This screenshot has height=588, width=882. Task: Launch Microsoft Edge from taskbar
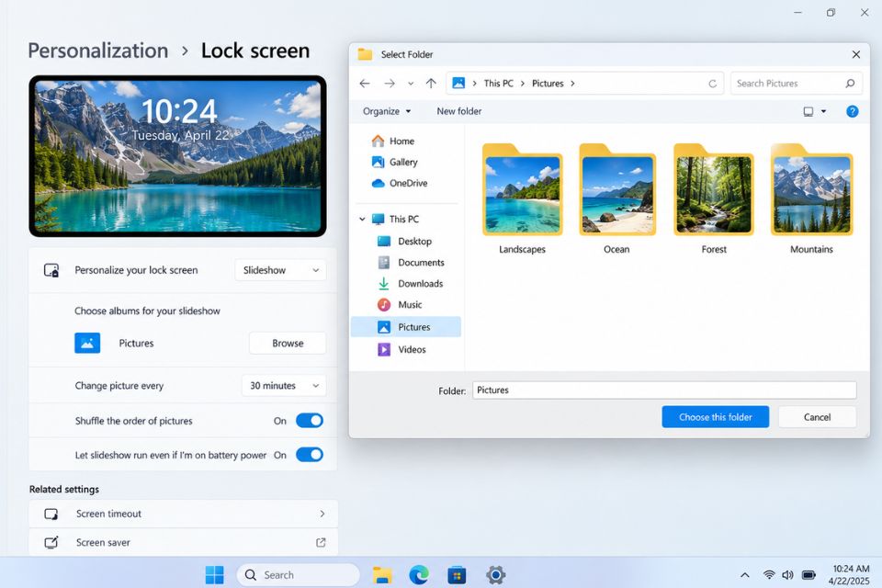point(419,574)
